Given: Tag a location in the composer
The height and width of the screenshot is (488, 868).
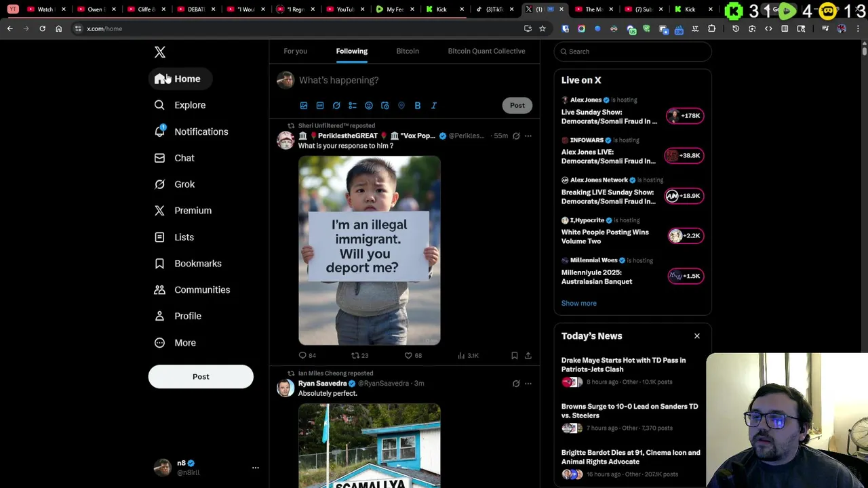Looking at the screenshot, I should tap(401, 106).
